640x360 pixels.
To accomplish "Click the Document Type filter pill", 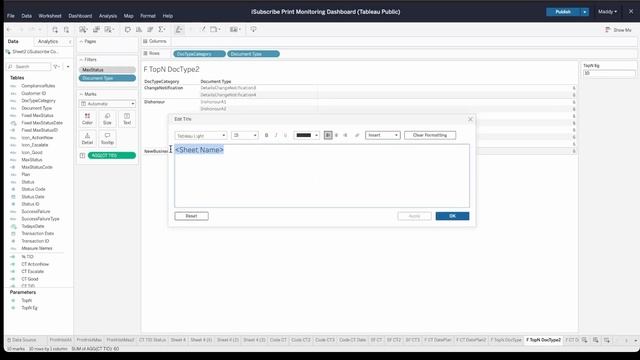I will coord(107,78).
